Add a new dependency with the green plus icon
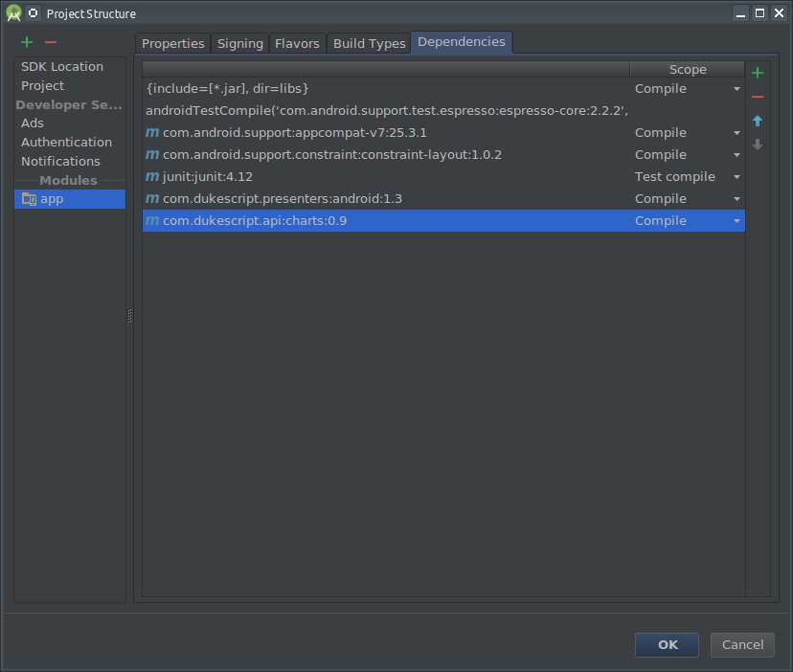This screenshot has width=793, height=672. click(757, 72)
